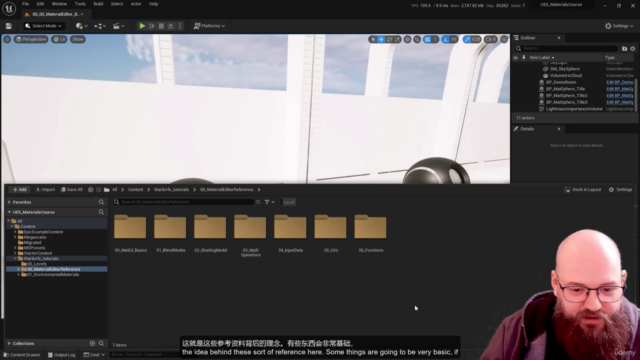
Task: Open the Build menu
Action: point(98,4)
